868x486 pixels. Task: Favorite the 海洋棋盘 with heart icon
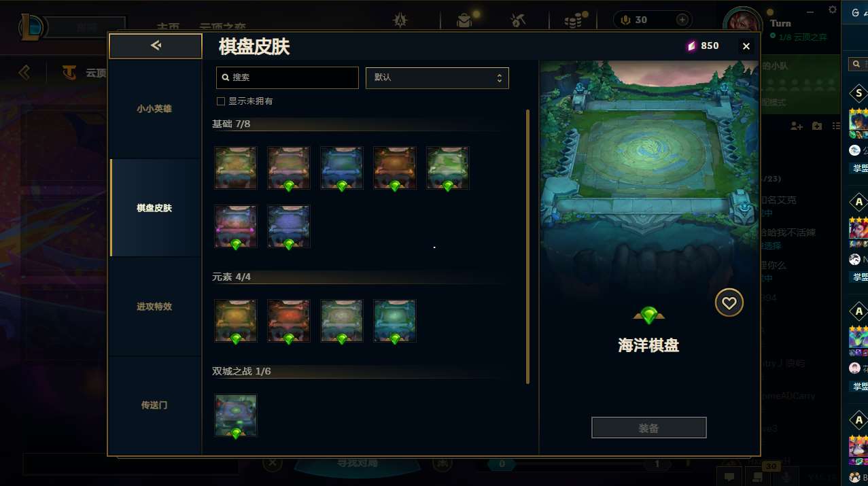pyautogui.click(x=729, y=303)
